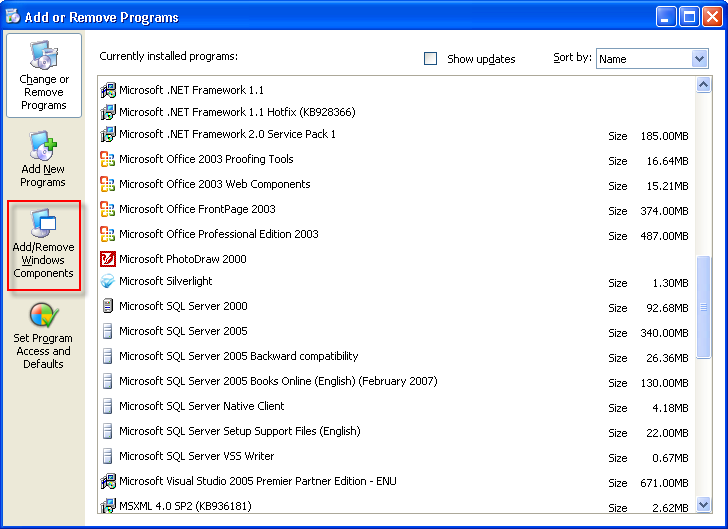The width and height of the screenshot is (728, 529).
Task: Click the scrollbar up arrow
Action: (x=703, y=85)
